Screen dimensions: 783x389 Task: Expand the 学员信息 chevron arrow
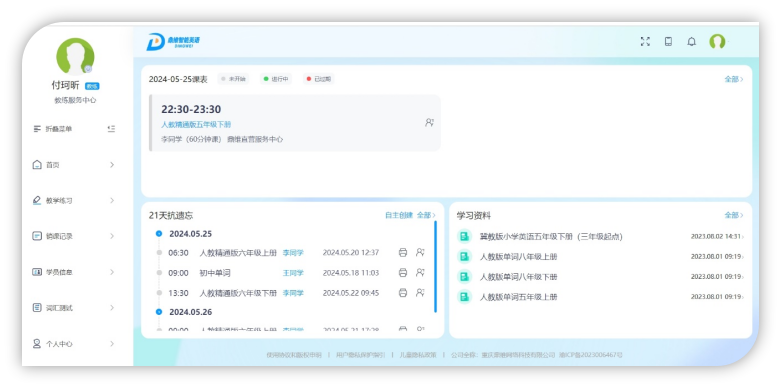coord(112,272)
